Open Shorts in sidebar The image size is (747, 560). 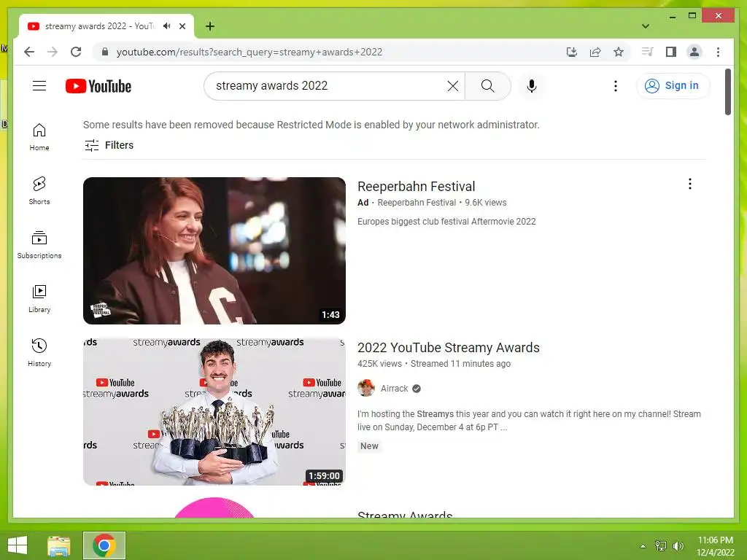click(39, 191)
